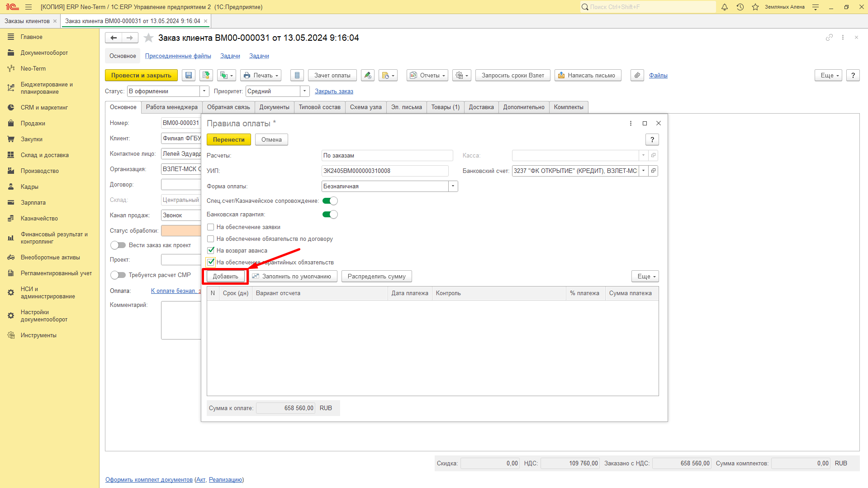Screen dimensions: 868x488
Task: Expand the Банковский счет dropdown arrow
Action: 643,171
